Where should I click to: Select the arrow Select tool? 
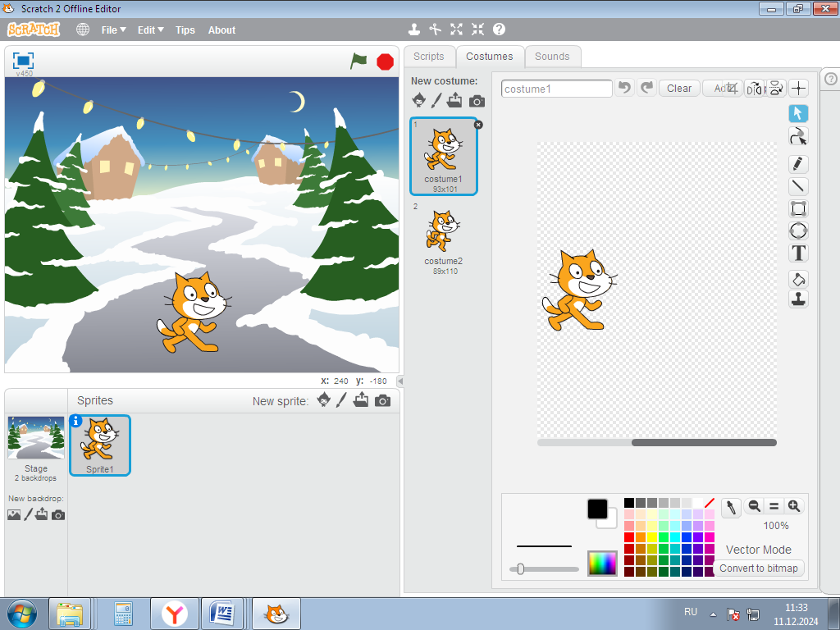[x=798, y=113]
